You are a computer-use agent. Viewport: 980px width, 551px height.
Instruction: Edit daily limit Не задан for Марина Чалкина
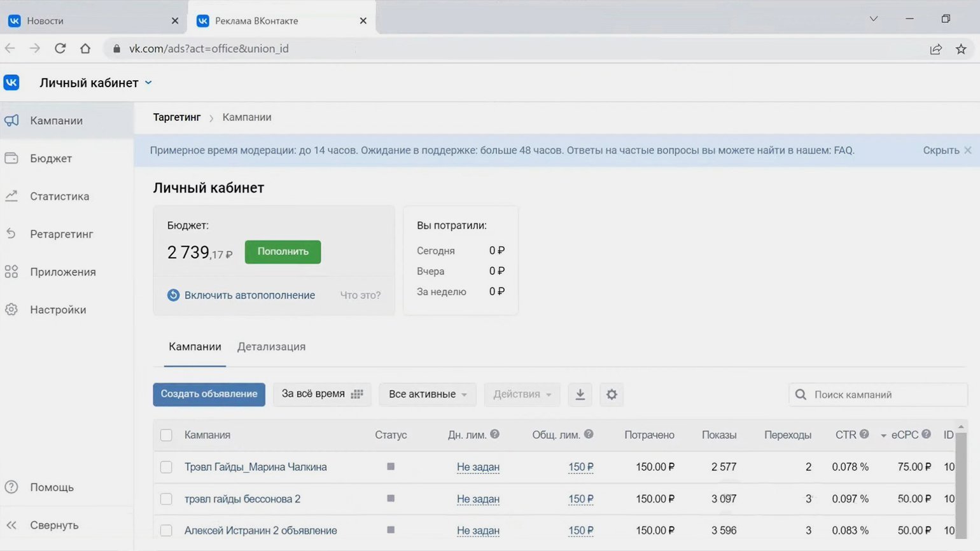tap(478, 467)
